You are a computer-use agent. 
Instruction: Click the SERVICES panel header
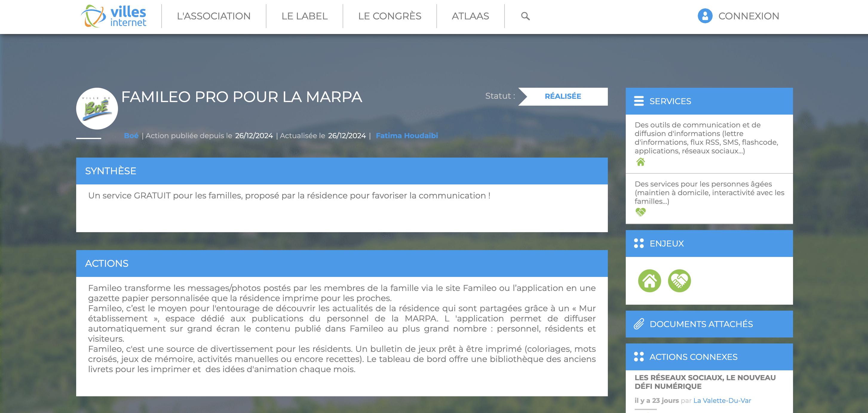point(709,101)
